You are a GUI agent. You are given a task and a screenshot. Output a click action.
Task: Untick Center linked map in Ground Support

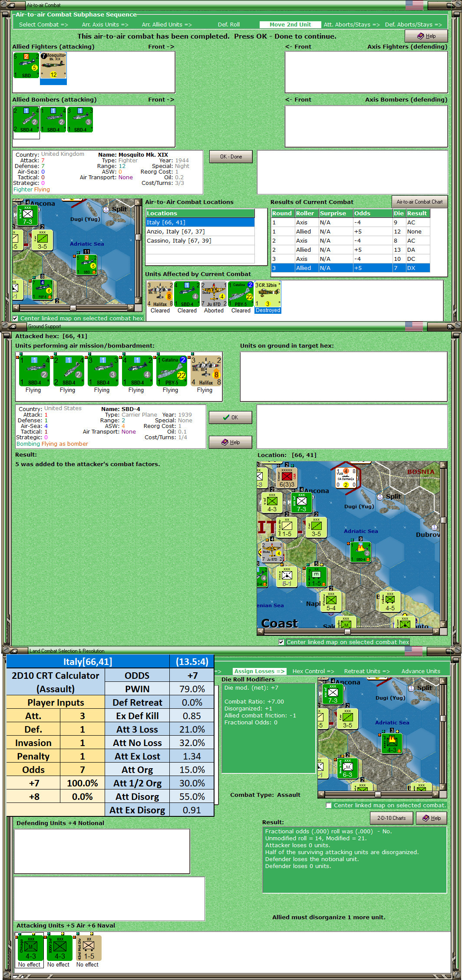tap(281, 642)
